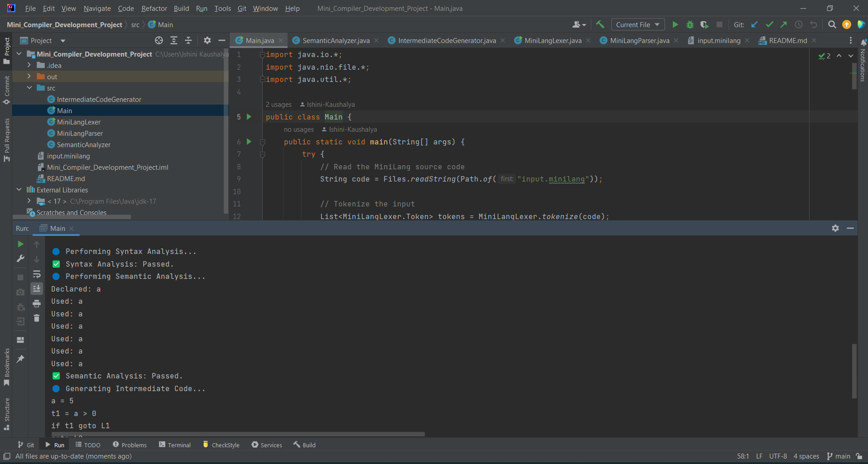Open Git history clock icon
The image size is (868, 464).
tap(799, 24)
